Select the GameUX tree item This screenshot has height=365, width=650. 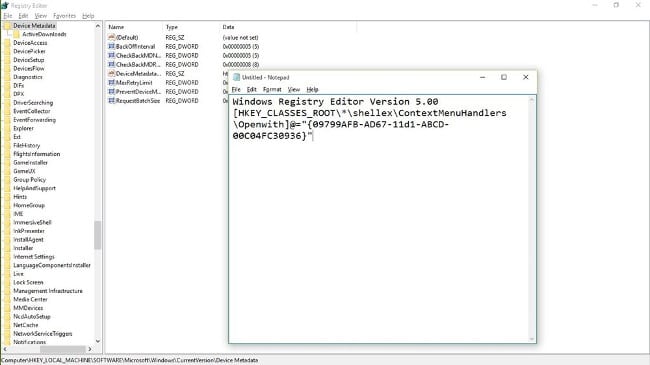point(24,171)
